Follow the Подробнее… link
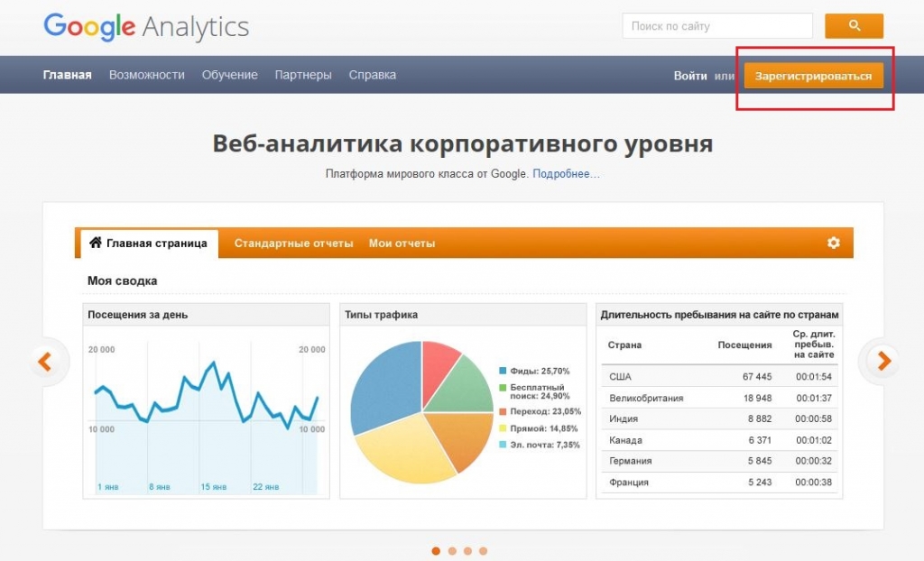 pos(567,174)
